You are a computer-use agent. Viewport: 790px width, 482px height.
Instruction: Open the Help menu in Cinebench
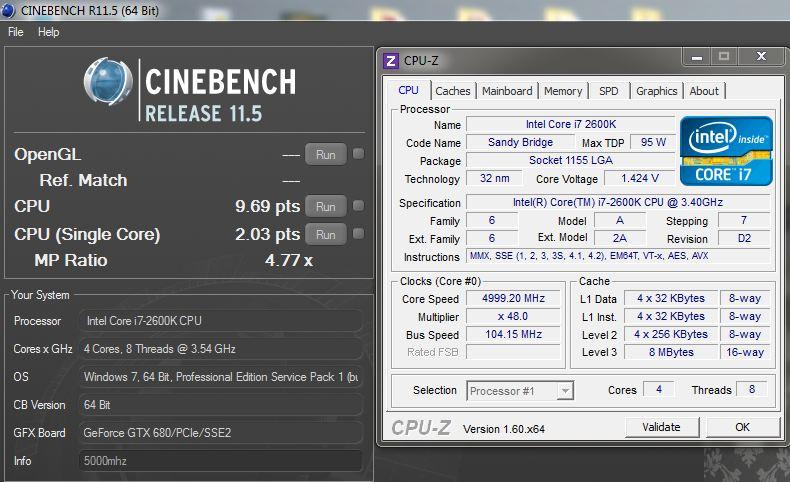48,32
